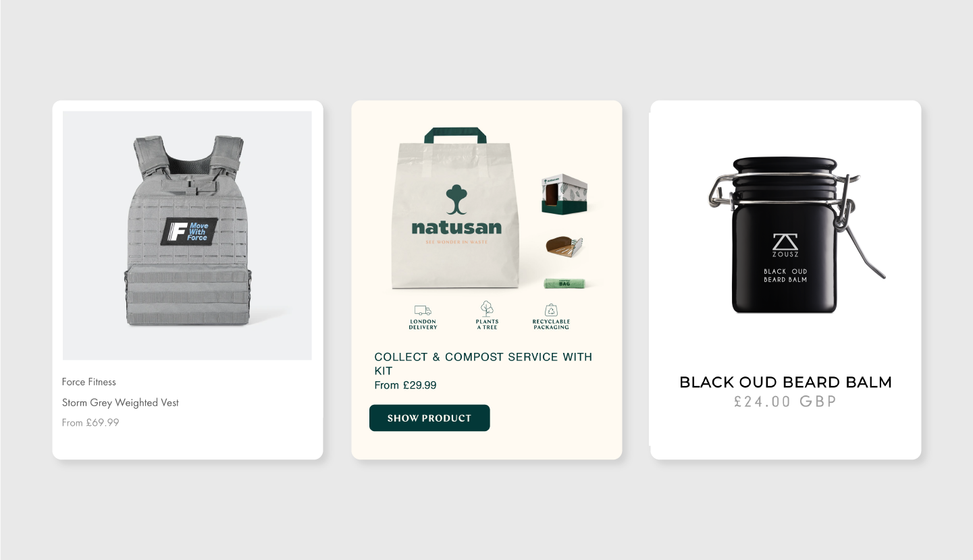Click the ZOUSZ logo on the jar
Viewport: 973px width, 560px height.
coord(785,245)
